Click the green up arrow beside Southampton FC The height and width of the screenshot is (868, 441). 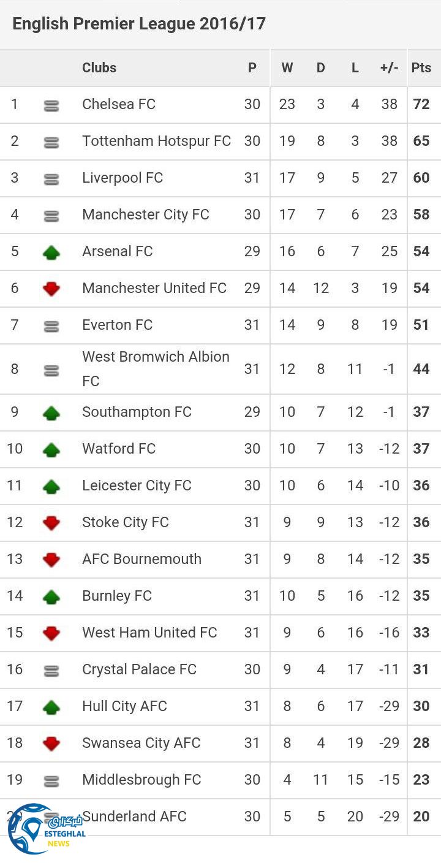(51, 413)
